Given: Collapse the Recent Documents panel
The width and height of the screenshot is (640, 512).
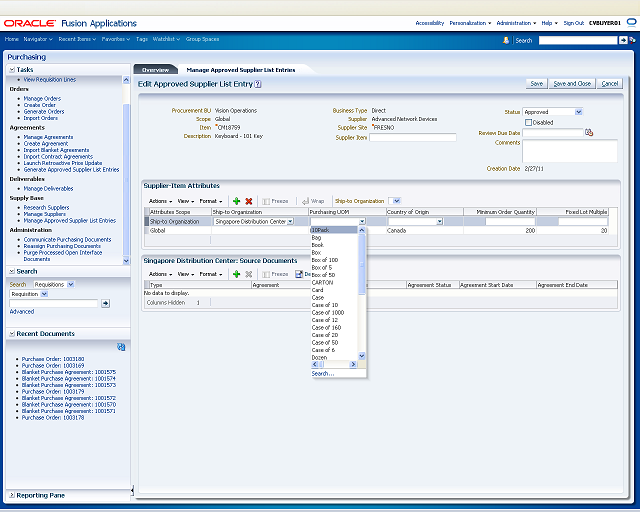Looking at the screenshot, I should [12, 334].
